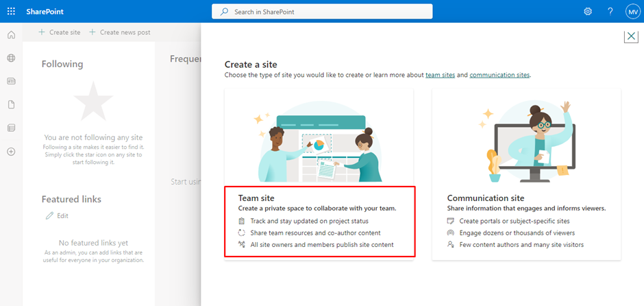Open My sites globe icon in sidebar
Image resolution: width=644 pixels, height=306 pixels.
[11, 58]
